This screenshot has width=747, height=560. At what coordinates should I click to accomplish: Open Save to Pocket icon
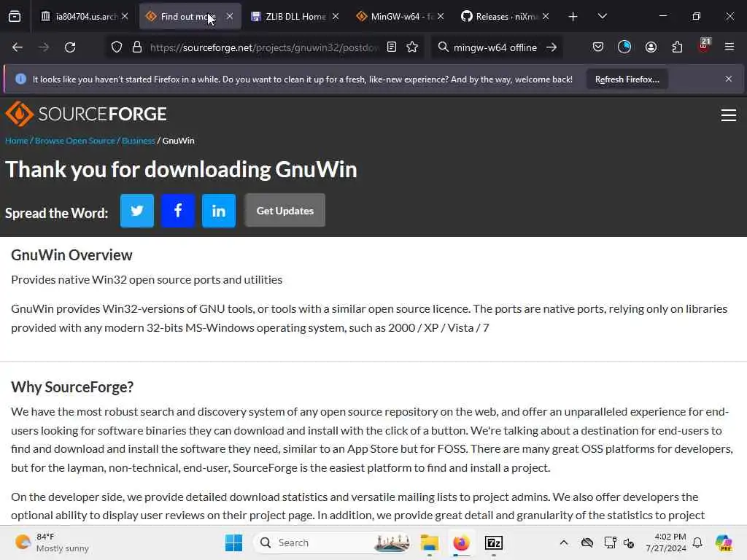pyautogui.click(x=598, y=47)
